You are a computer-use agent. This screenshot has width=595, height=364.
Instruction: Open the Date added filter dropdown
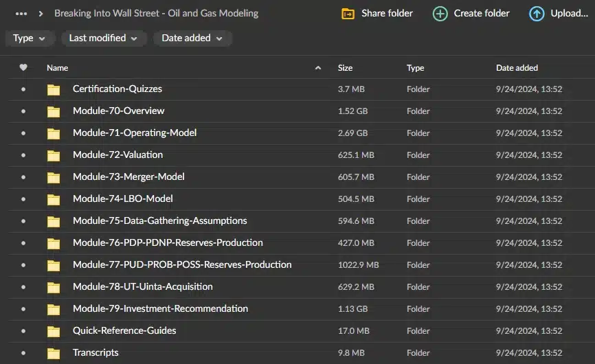(192, 38)
